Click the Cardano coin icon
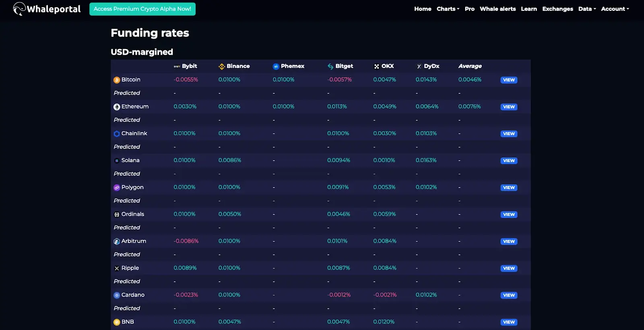Image resolution: width=644 pixels, height=330 pixels. click(x=117, y=295)
